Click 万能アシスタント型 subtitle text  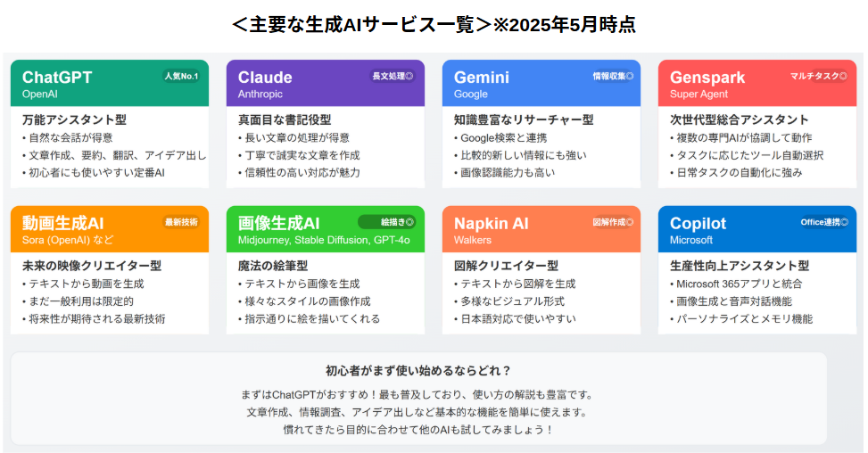click(74, 119)
